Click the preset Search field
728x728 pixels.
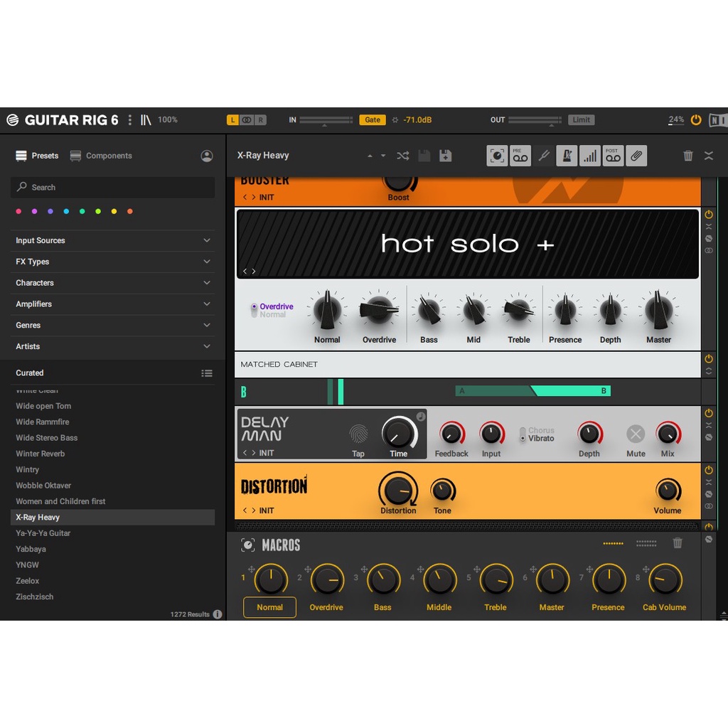click(x=112, y=188)
